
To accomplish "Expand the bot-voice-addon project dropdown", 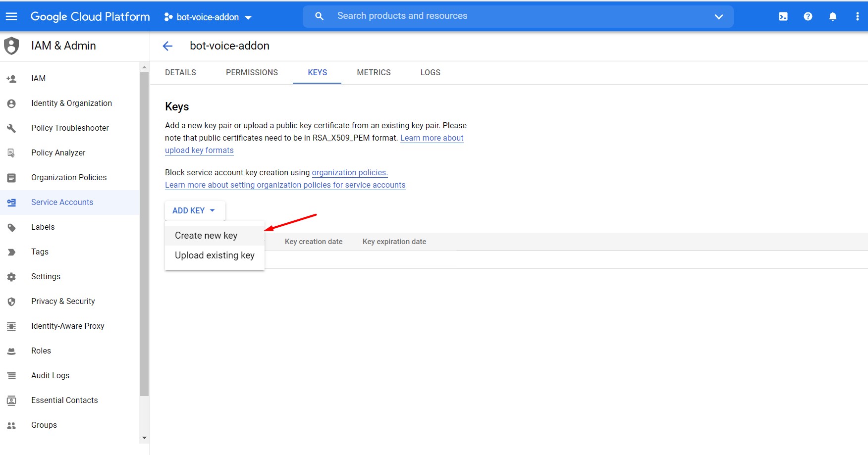I will (248, 17).
